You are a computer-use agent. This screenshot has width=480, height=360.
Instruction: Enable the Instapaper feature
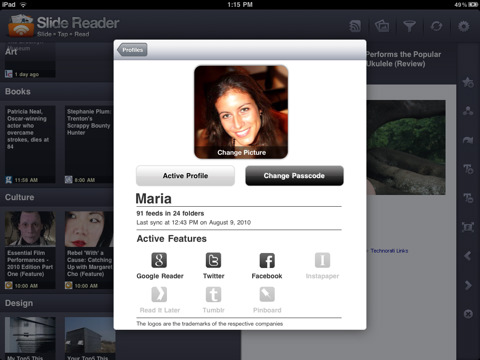pos(322,266)
